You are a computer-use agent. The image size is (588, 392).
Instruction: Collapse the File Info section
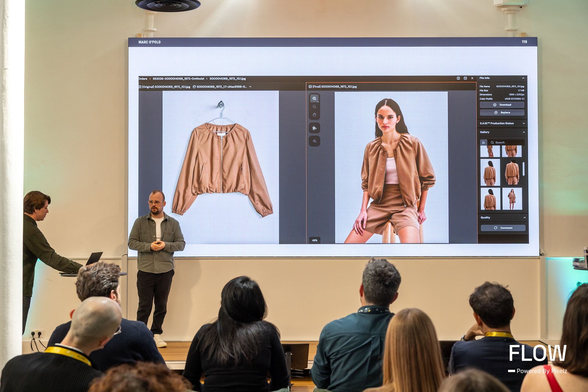523,78
